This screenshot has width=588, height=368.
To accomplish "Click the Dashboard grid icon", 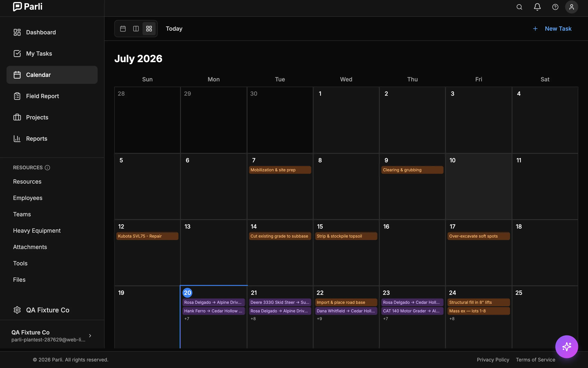I will click(17, 32).
